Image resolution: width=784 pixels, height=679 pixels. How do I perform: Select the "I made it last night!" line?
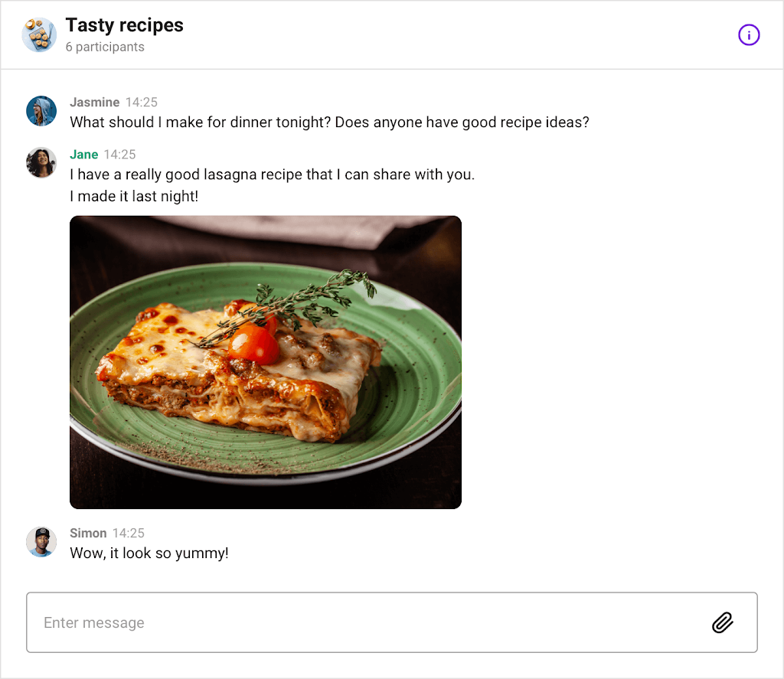click(134, 197)
